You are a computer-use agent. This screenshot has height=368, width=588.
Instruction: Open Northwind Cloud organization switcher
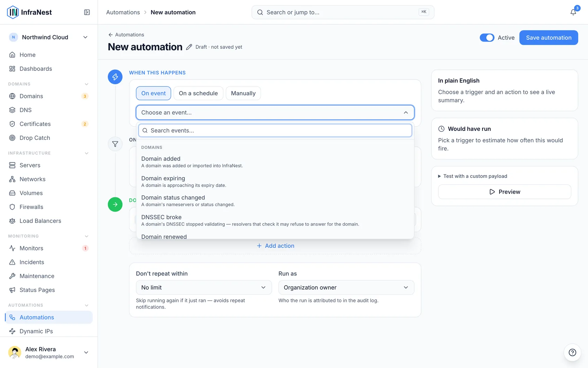[49, 37]
